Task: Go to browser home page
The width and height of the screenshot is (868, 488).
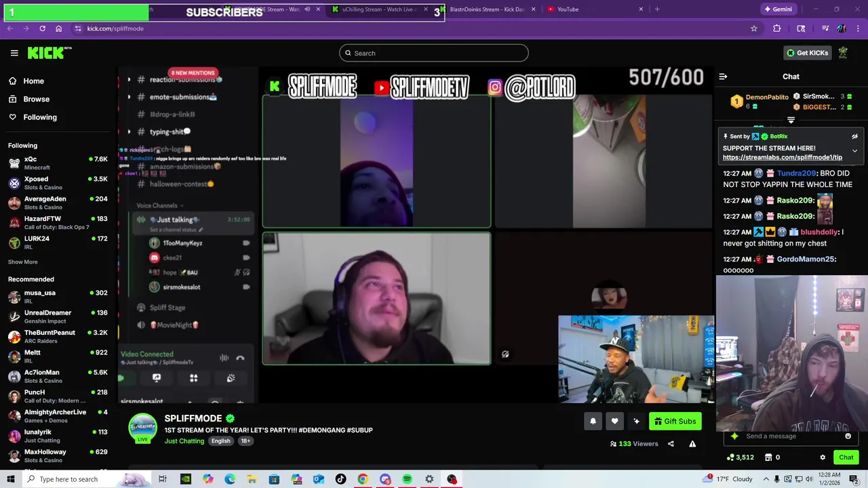Action: (58, 28)
